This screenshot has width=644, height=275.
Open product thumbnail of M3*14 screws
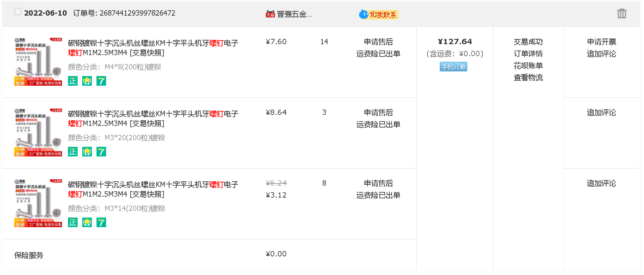tap(38, 203)
